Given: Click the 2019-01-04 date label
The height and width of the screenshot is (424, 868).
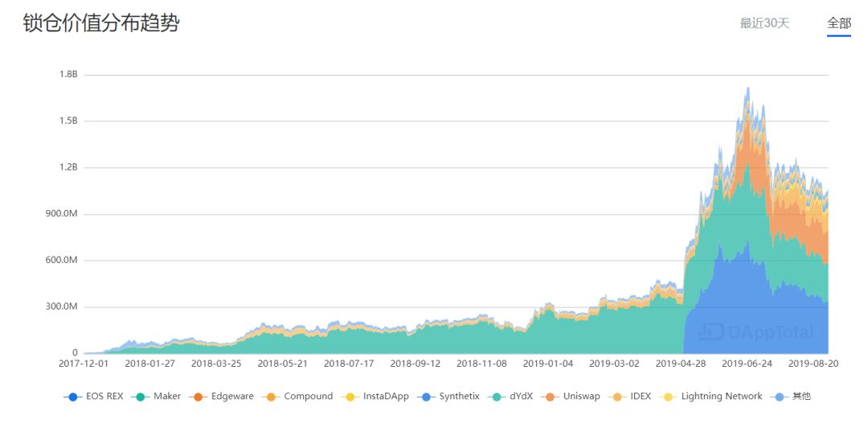Looking at the screenshot, I should 548,364.
